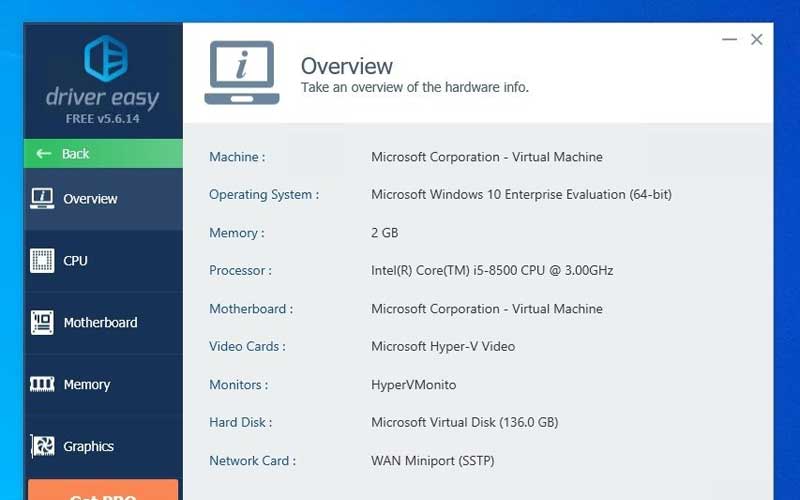Close the Driver Easy window
Screen dimensions: 800x500
point(757,39)
